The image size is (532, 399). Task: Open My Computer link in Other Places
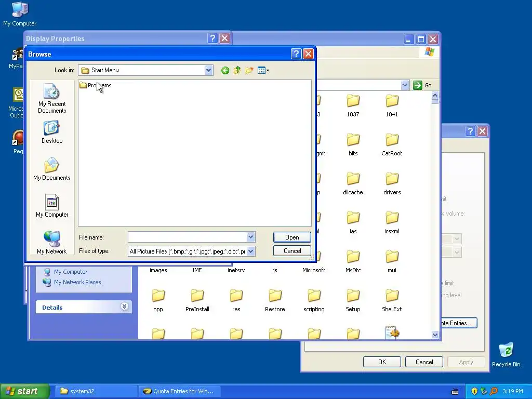(71, 272)
